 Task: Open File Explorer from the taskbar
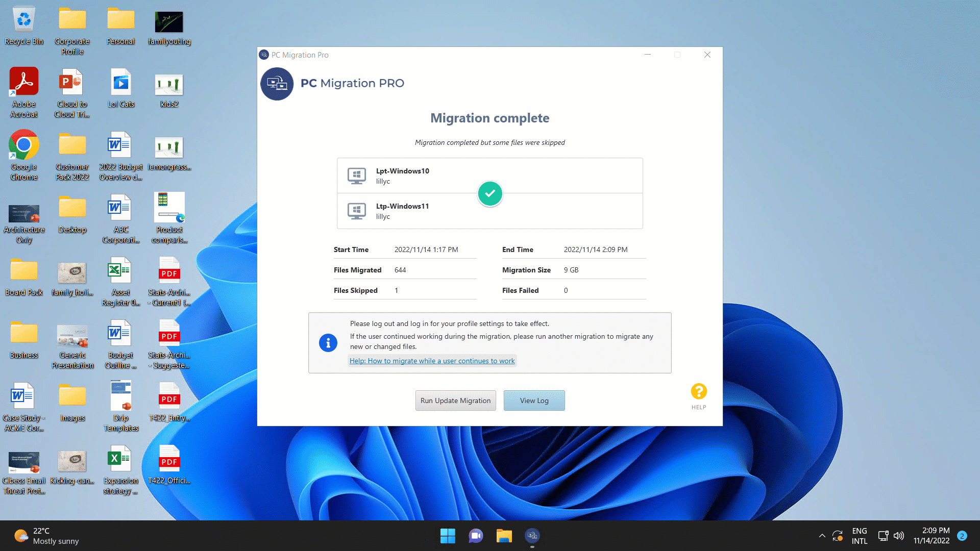click(504, 536)
